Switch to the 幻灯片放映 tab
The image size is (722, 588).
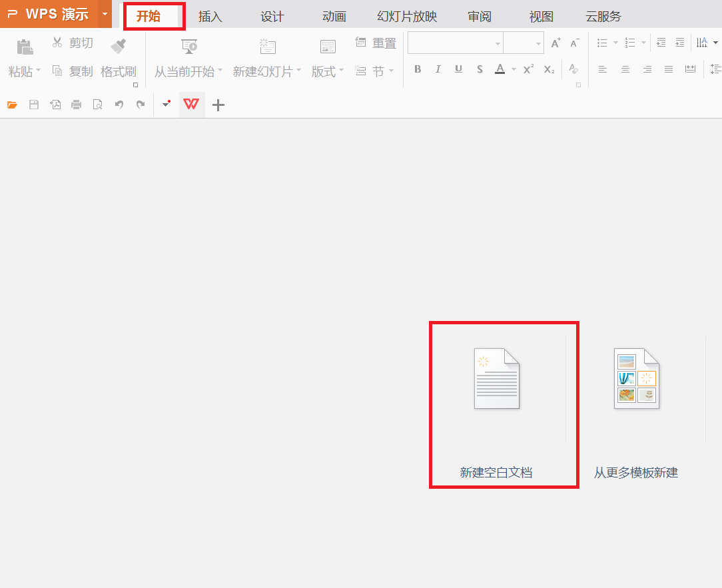click(407, 17)
